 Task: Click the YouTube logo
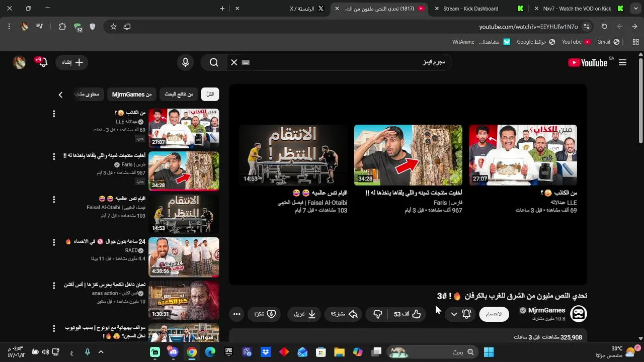pos(588,62)
